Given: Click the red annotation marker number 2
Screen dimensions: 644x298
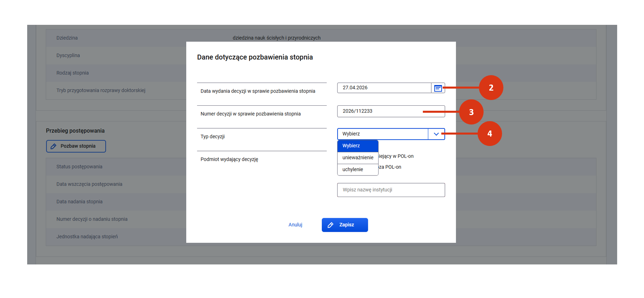Looking at the screenshot, I should [x=491, y=88].
